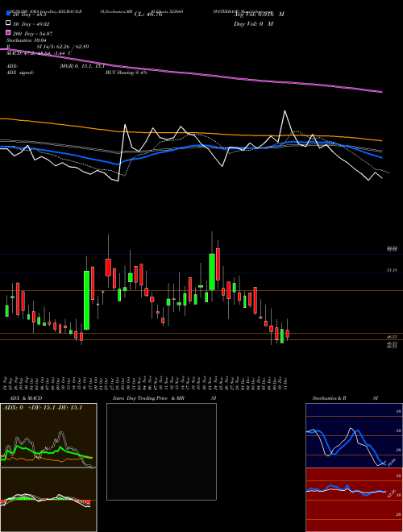The width and height of the screenshot is (403, 532).
Task: Click the 'Avg Vol: 0.016 M' label
Action: 259,15
